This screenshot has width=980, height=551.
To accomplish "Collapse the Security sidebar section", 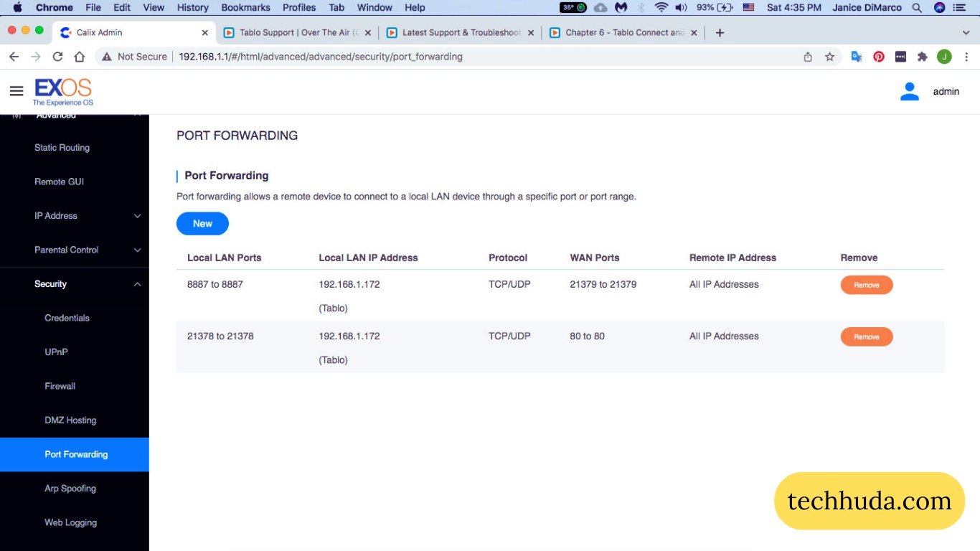I will tap(138, 284).
